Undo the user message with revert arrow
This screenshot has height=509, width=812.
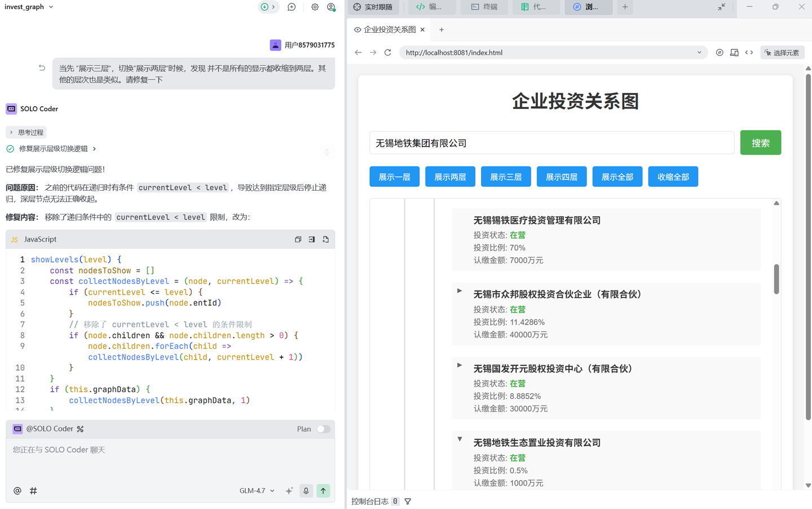coord(42,68)
